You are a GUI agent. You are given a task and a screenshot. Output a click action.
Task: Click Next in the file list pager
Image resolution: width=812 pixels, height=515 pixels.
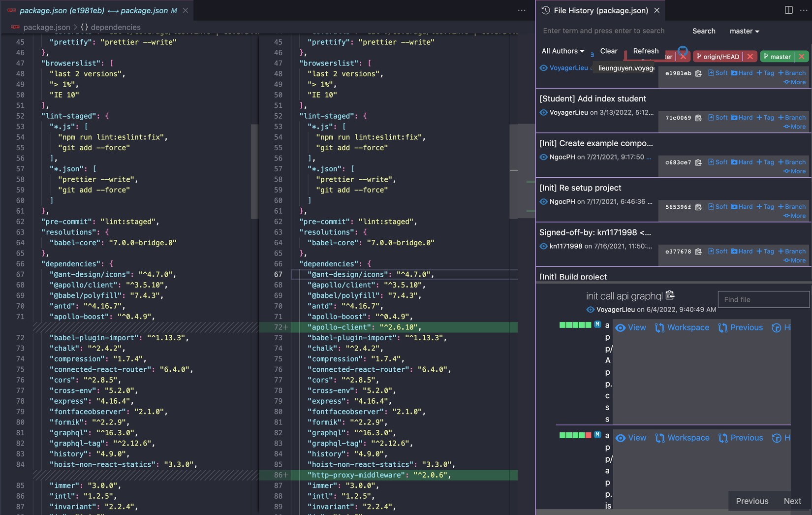(792, 501)
